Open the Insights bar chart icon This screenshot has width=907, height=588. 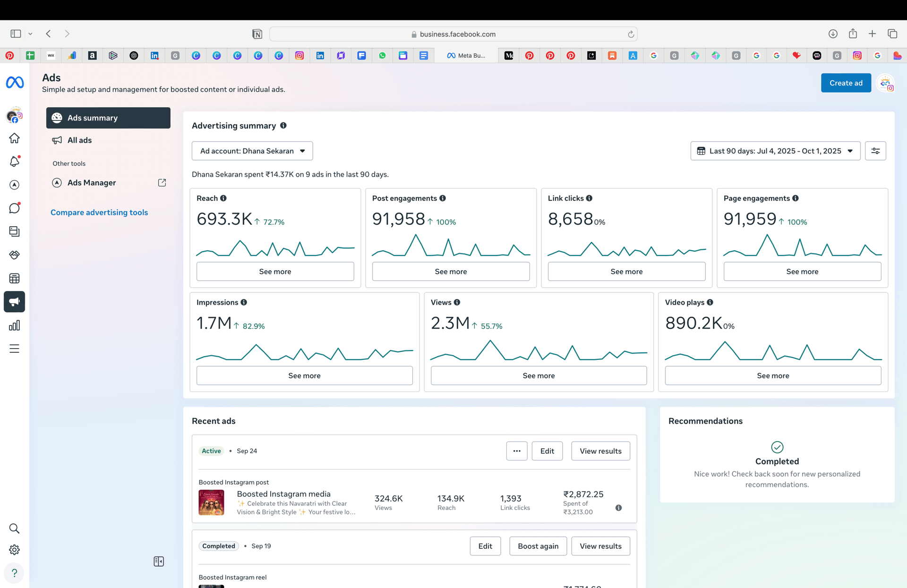(15, 325)
